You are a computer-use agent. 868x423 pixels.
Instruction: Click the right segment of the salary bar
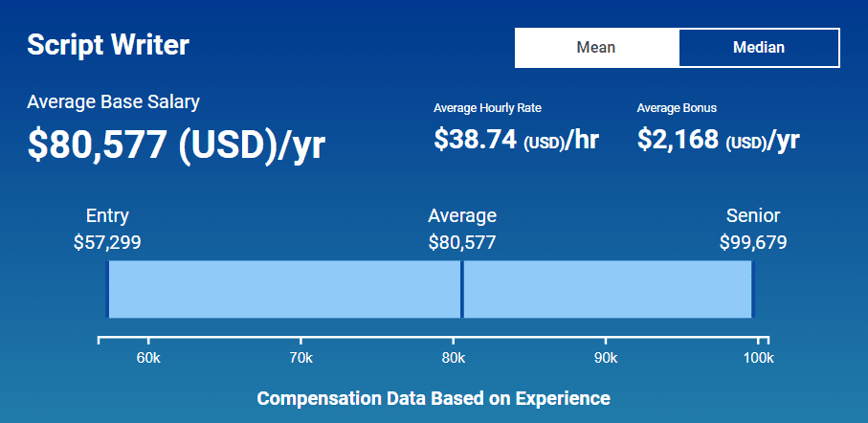(607, 289)
